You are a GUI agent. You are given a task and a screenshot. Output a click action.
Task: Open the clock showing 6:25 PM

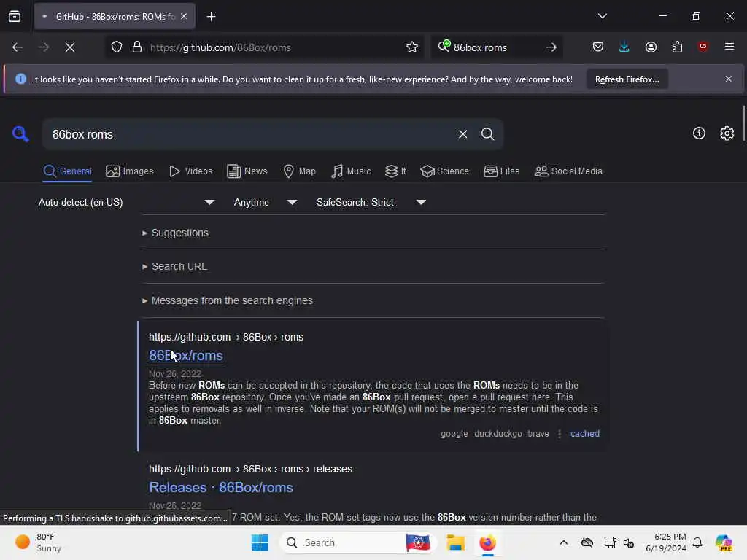tap(665, 542)
